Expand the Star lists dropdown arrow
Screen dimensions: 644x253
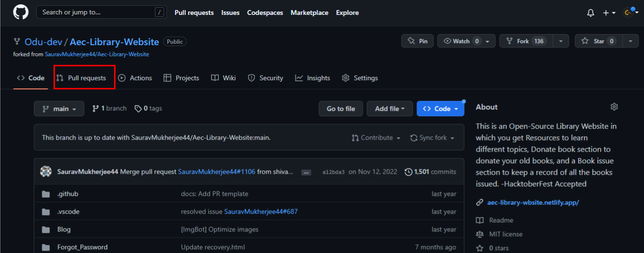(x=631, y=41)
